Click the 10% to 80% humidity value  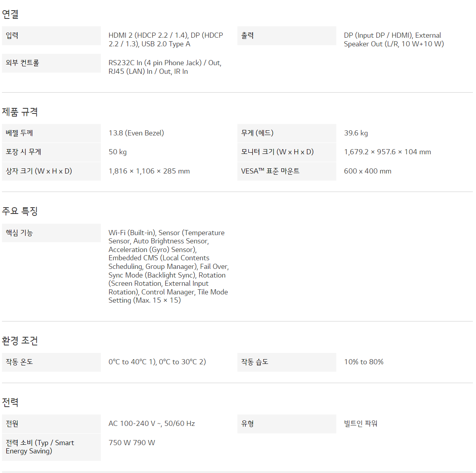(364, 362)
